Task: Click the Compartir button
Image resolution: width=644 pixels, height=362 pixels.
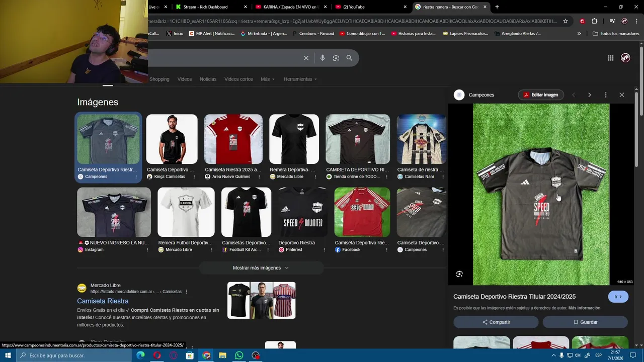Action: coord(496,322)
